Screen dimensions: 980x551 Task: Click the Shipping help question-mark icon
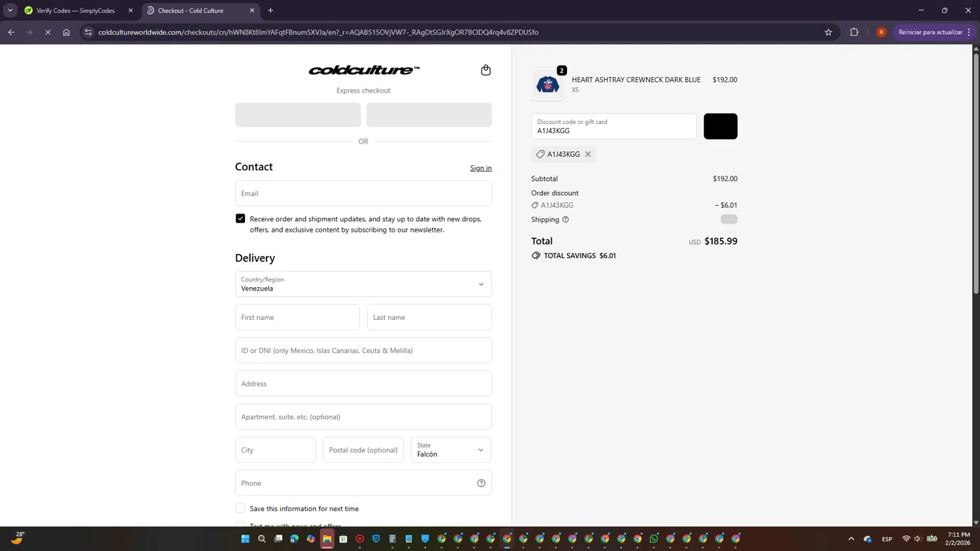[x=566, y=219]
